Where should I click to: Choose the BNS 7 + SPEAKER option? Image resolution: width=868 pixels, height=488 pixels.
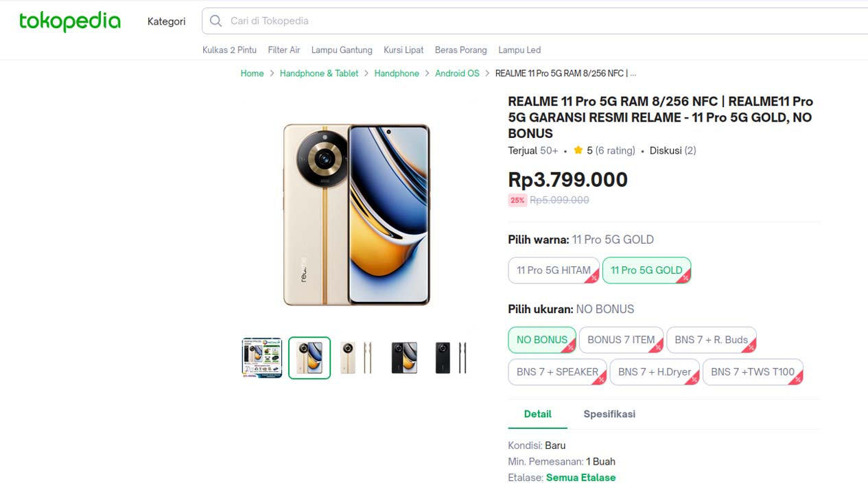(x=556, y=371)
